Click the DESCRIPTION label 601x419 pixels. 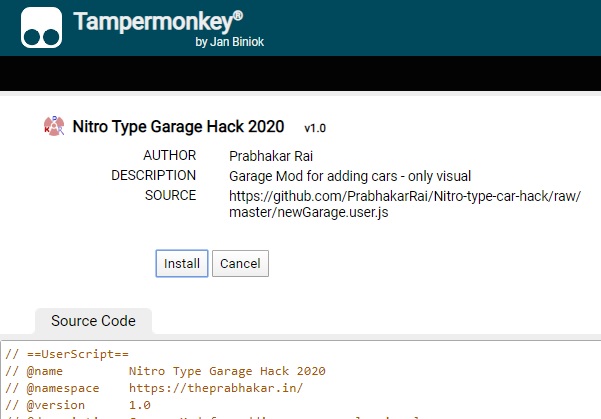click(x=153, y=175)
